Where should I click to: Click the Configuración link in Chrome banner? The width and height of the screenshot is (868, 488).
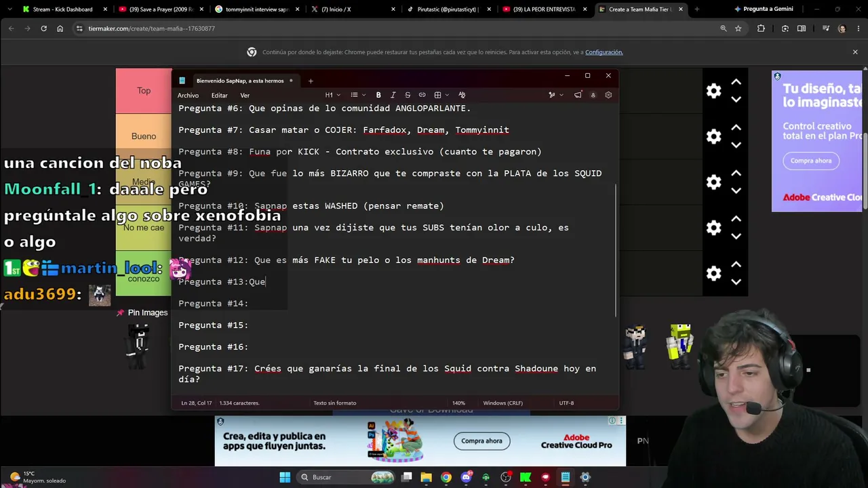pyautogui.click(x=604, y=52)
